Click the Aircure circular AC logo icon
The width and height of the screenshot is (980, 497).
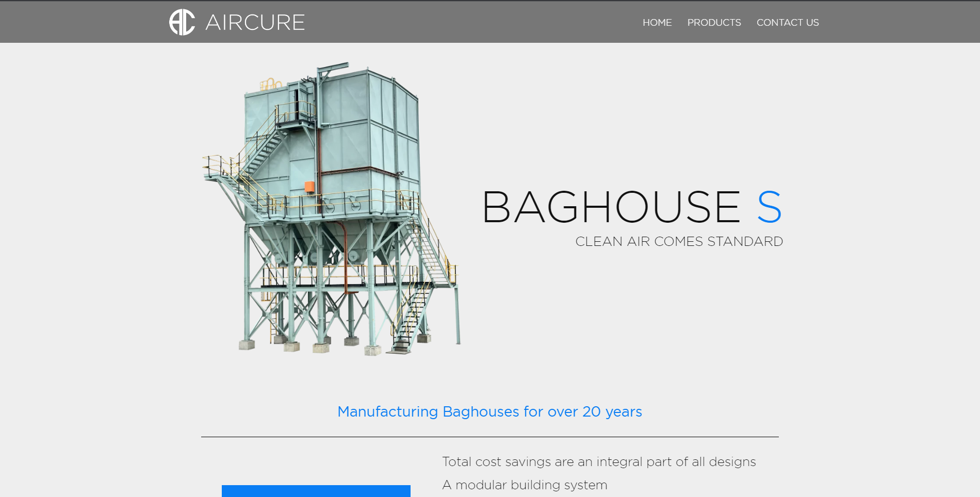182,22
